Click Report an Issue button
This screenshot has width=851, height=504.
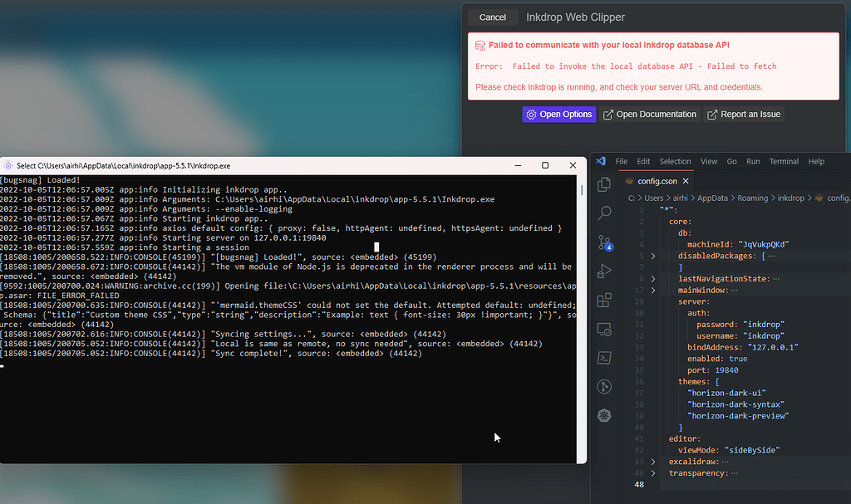[744, 115]
